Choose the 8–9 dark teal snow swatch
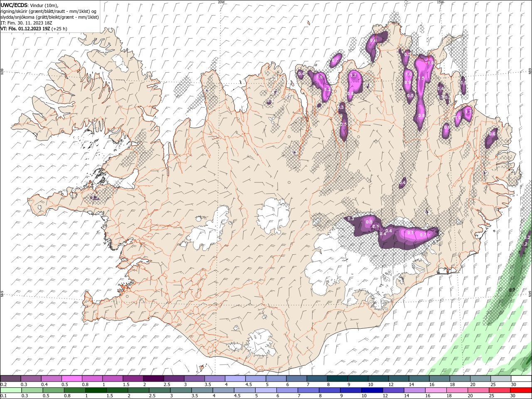The width and height of the screenshot is (532, 399). coord(337,379)
